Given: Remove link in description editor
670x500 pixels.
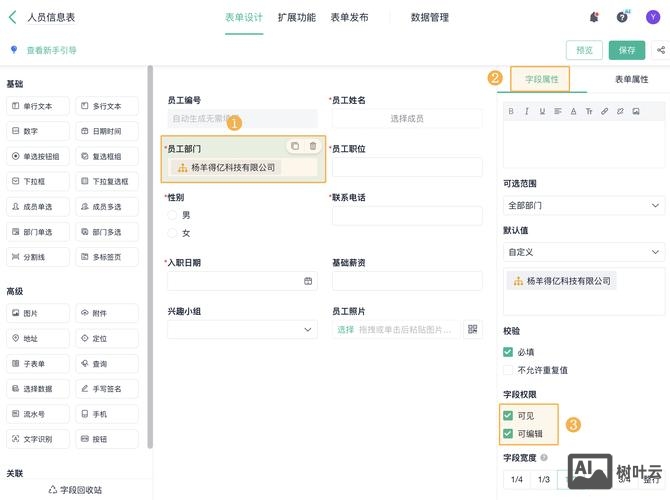Looking at the screenshot, I should point(620,112).
